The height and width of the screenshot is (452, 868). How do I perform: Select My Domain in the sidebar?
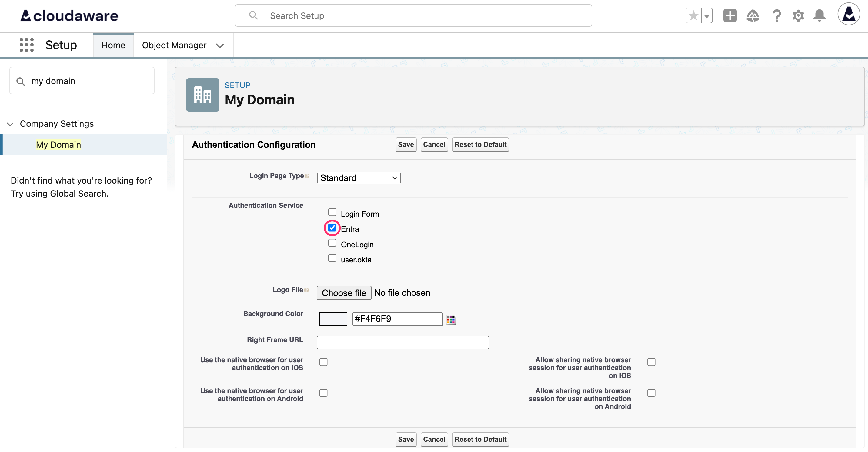pos(58,144)
